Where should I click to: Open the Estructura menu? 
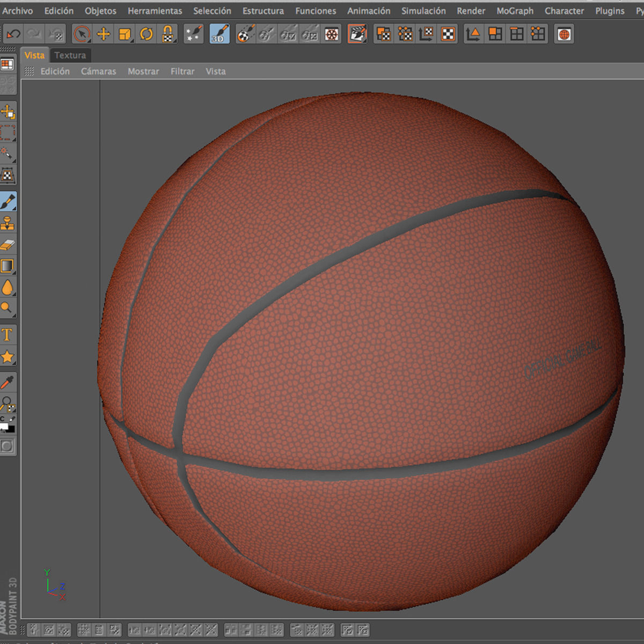tap(263, 11)
